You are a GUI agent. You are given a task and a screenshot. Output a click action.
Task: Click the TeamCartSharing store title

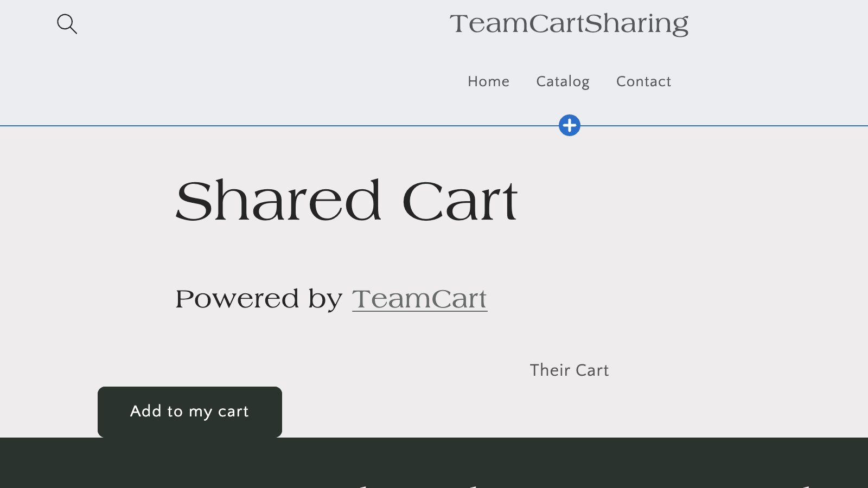click(569, 24)
